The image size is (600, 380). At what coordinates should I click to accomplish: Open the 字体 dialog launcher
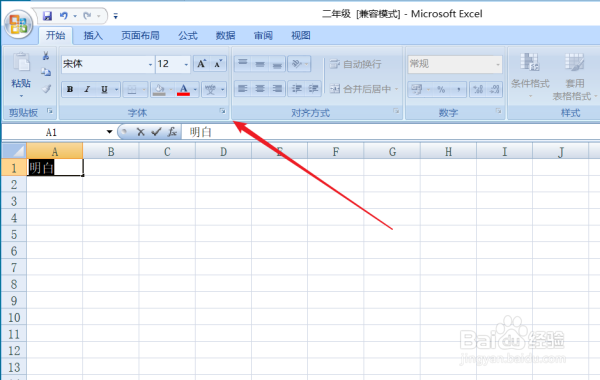(x=222, y=111)
